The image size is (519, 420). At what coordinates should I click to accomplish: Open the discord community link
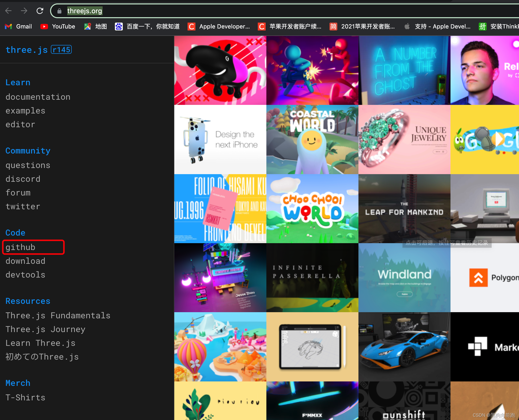(23, 179)
